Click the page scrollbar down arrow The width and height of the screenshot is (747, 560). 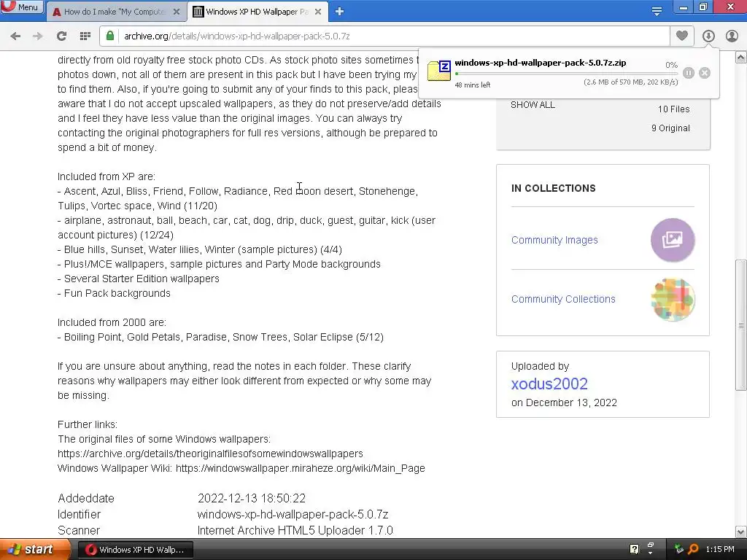(x=741, y=532)
